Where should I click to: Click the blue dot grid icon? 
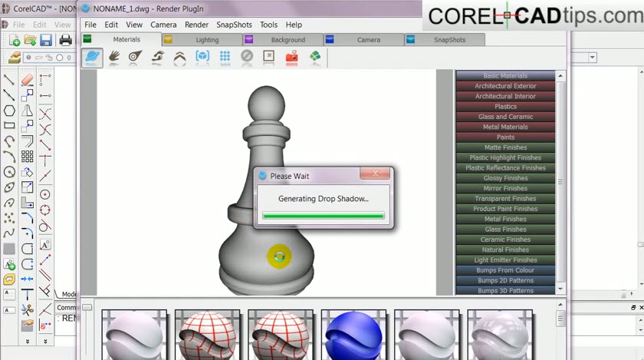pyautogui.click(x=225, y=56)
